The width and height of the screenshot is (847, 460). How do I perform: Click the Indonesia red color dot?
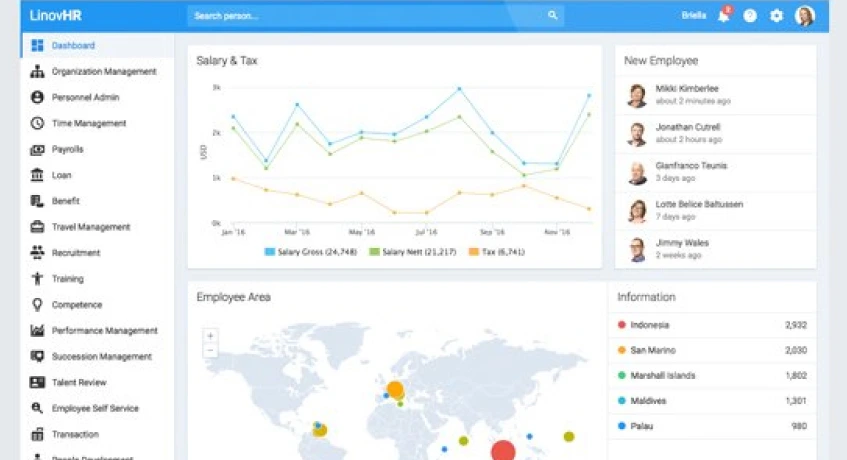click(622, 325)
